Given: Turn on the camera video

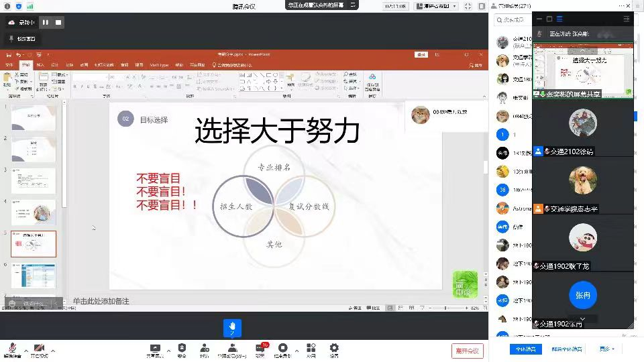Looking at the screenshot, I should (39, 349).
